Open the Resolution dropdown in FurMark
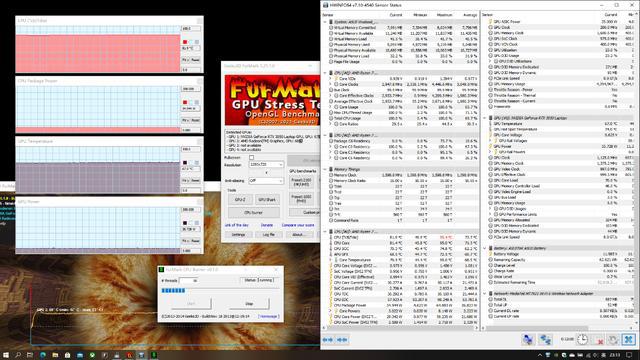This screenshot has width=640, height=360. pos(266,164)
